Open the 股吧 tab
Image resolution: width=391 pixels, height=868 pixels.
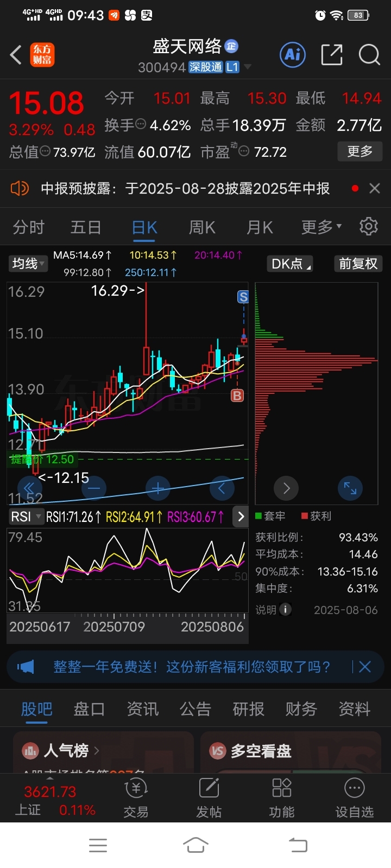point(37,709)
